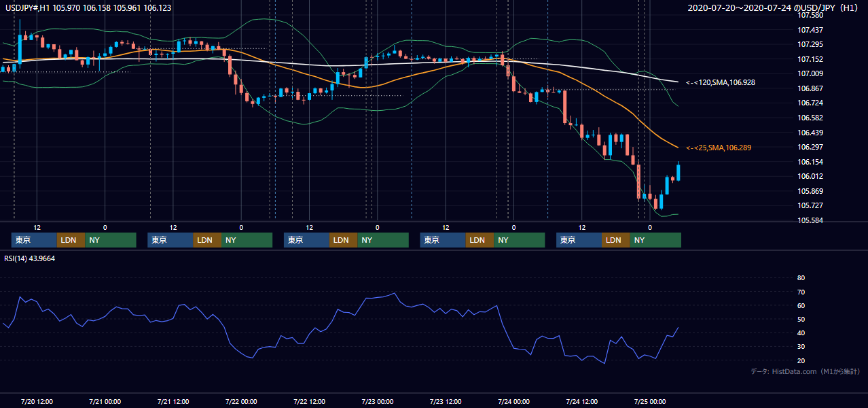Click the 東京 session block for 7/24

click(579, 240)
